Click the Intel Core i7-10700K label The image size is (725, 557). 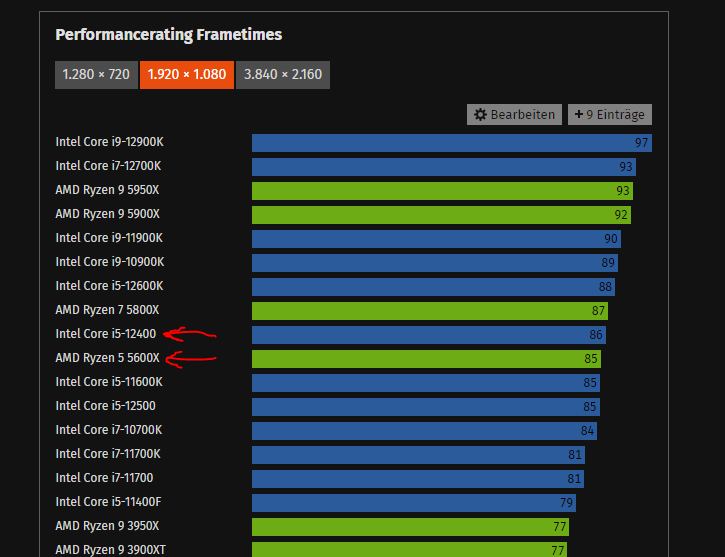point(109,430)
